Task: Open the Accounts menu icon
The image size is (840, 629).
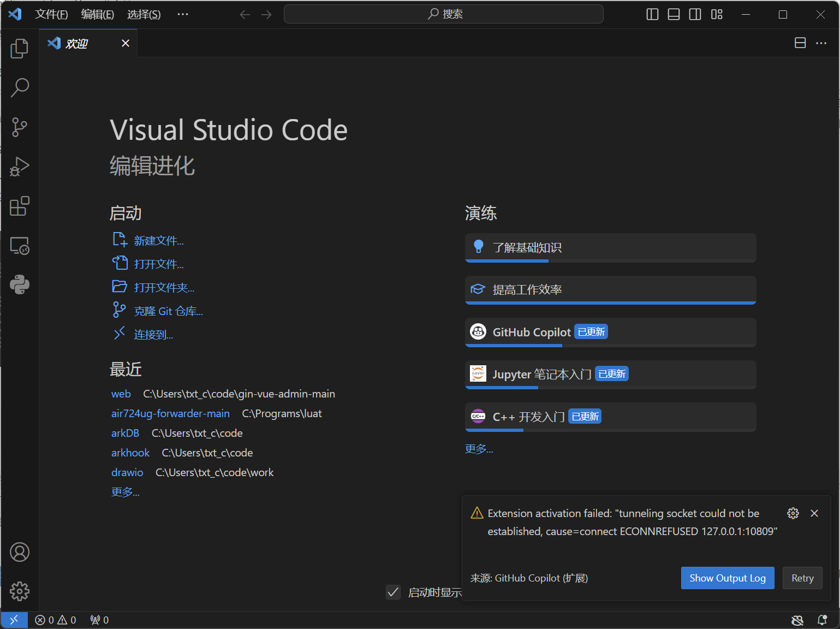Action: [20, 552]
